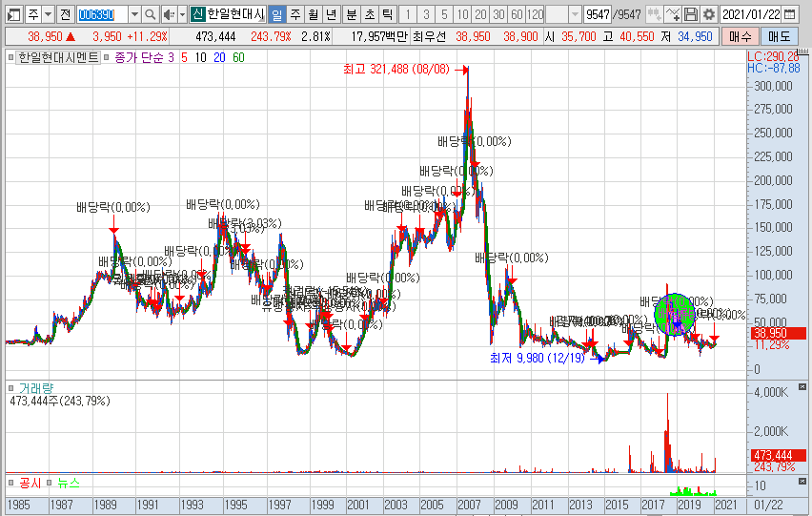Expand the stock code dropdown arrow
Screen dimensions: 812x516
click(133, 14)
